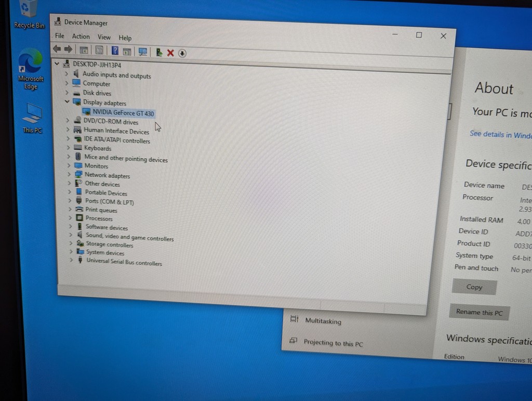This screenshot has height=401, width=532.
Task: Select Ports (COM & LPT) row
Action: point(110,201)
